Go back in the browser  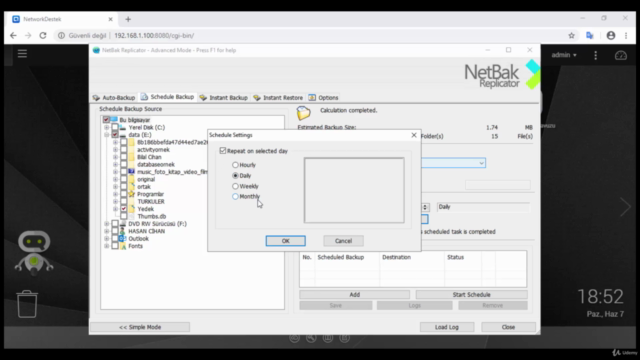click(x=13, y=36)
